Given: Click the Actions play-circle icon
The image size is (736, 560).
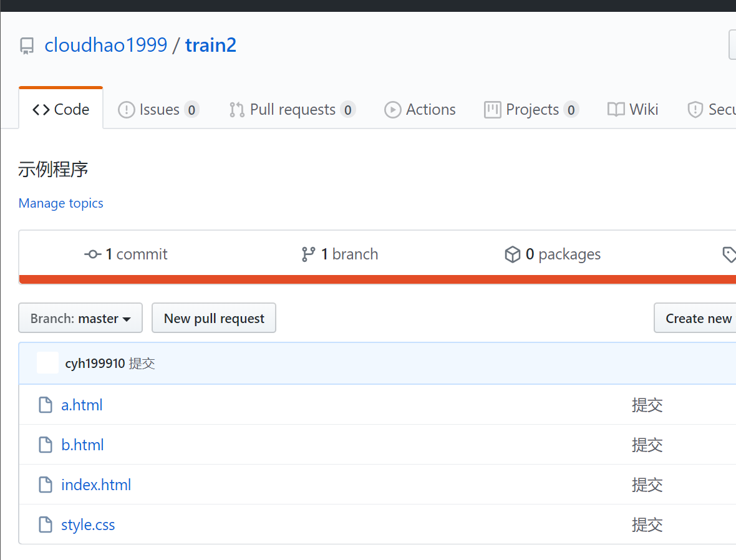Looking at the screenshot, I should (393, 110).
